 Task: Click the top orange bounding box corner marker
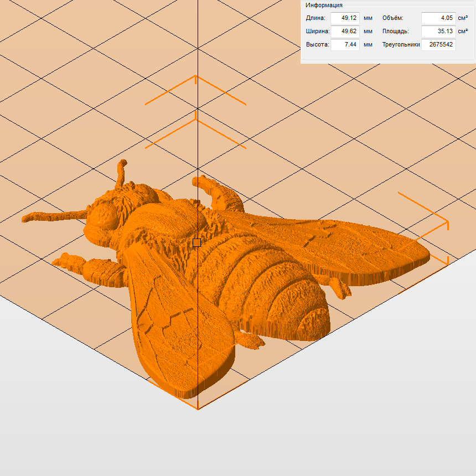coord(195,77)
